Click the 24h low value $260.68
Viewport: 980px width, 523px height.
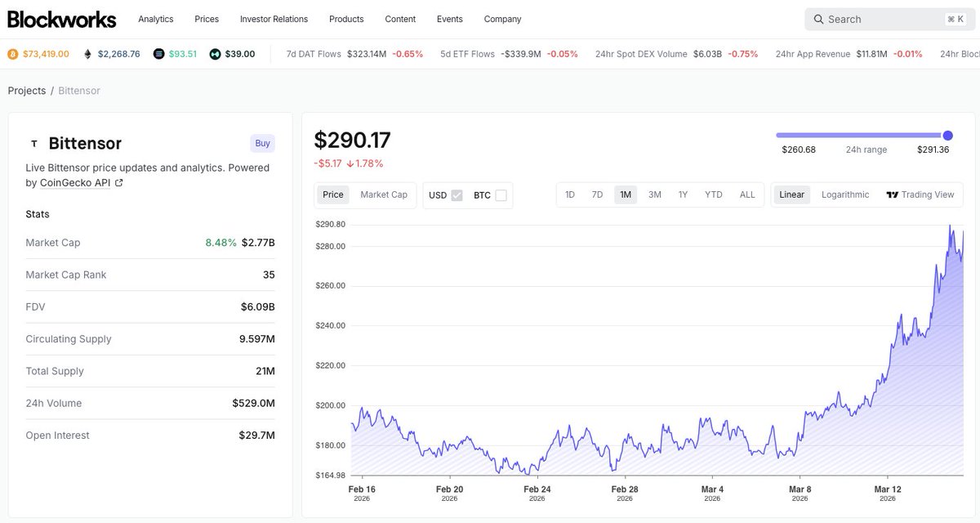(799, 150)
